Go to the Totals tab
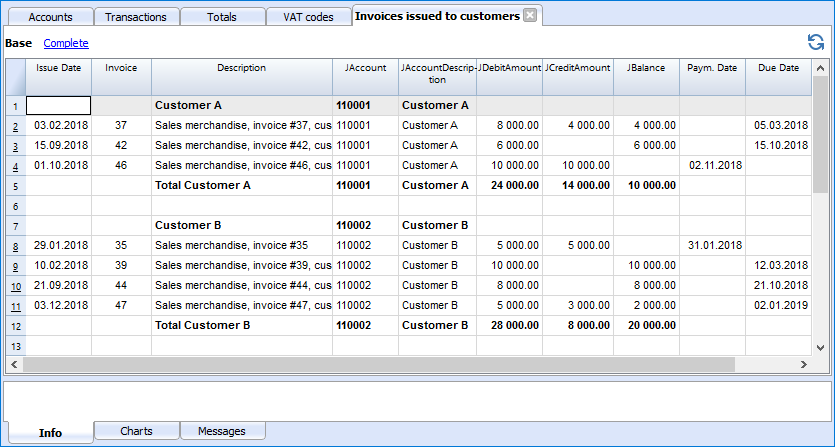835x447 pixels. (222, 17)
